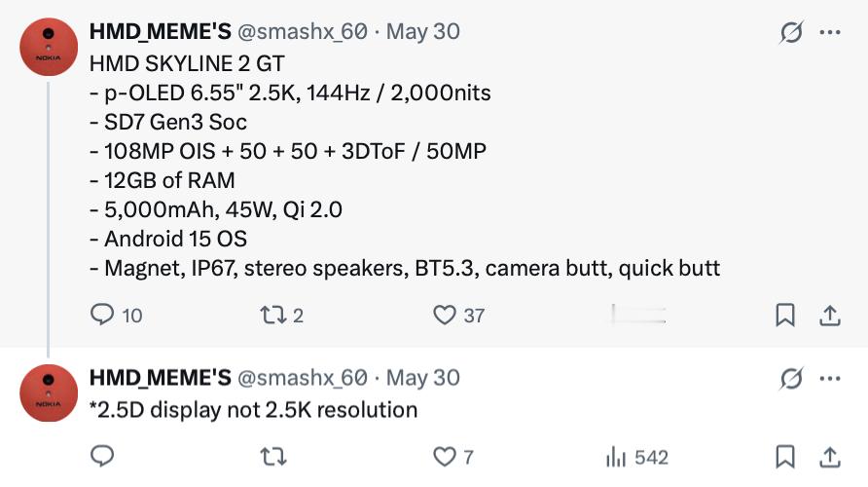Bookmark the HMD SKYLINE 2 GT tweet

click(x=785, y=315)
